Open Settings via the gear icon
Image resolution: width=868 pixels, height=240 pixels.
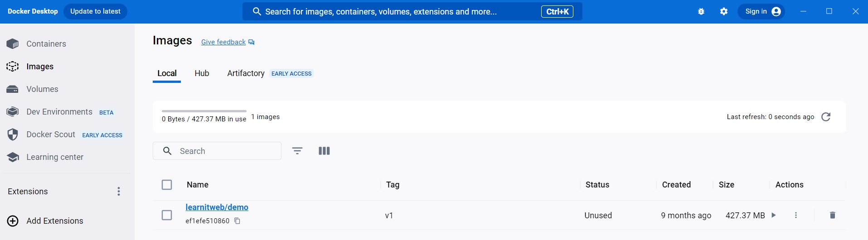[x=724, y=12]
